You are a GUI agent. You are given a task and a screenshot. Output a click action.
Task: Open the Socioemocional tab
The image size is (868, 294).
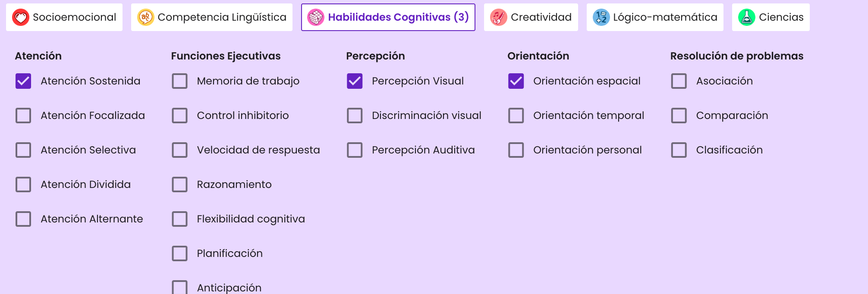tap(64, 17)
